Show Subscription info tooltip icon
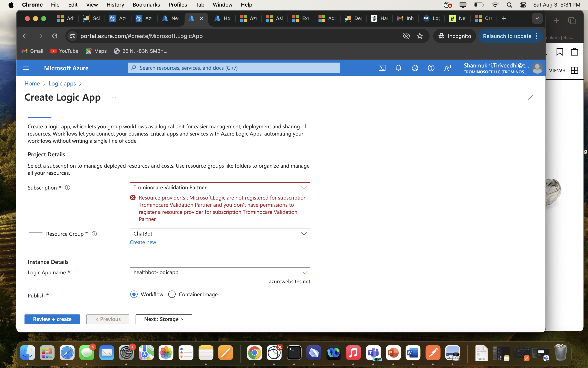 68,187
